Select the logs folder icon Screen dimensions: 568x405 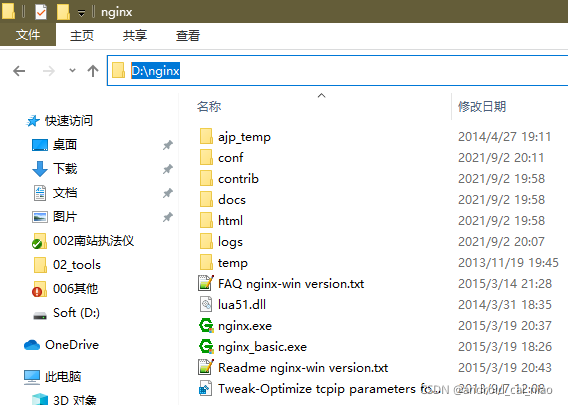[206, 242]
